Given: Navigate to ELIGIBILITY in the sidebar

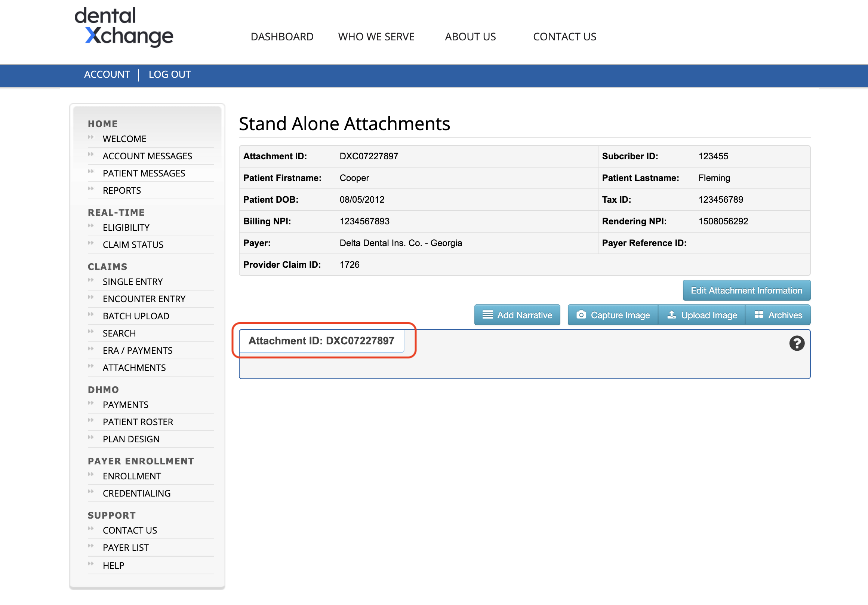Looking at the screenshot, I should (x=126, y=228).
